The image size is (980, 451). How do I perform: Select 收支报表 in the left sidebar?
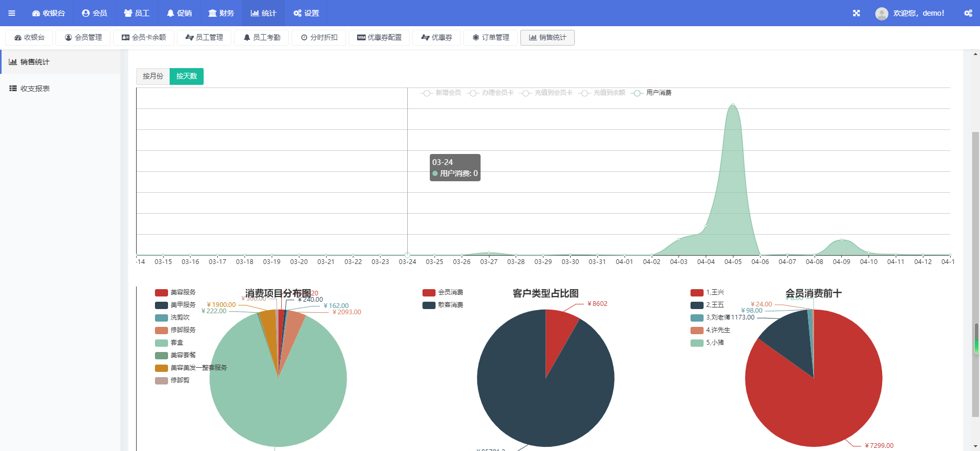click(x=60, y=89)
